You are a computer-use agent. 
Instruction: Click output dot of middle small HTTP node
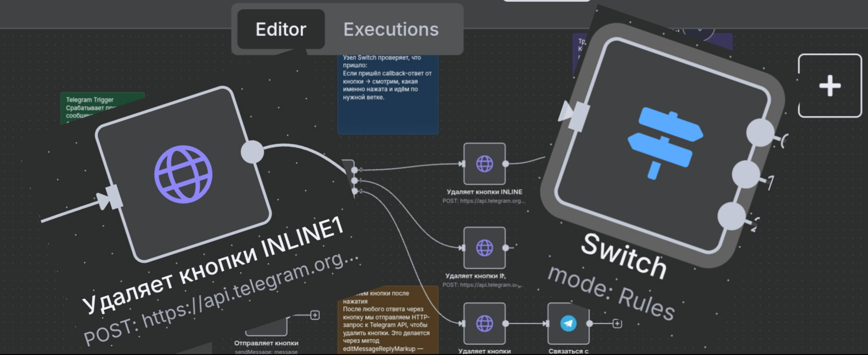pyautogui.click(x=505, y=248)
